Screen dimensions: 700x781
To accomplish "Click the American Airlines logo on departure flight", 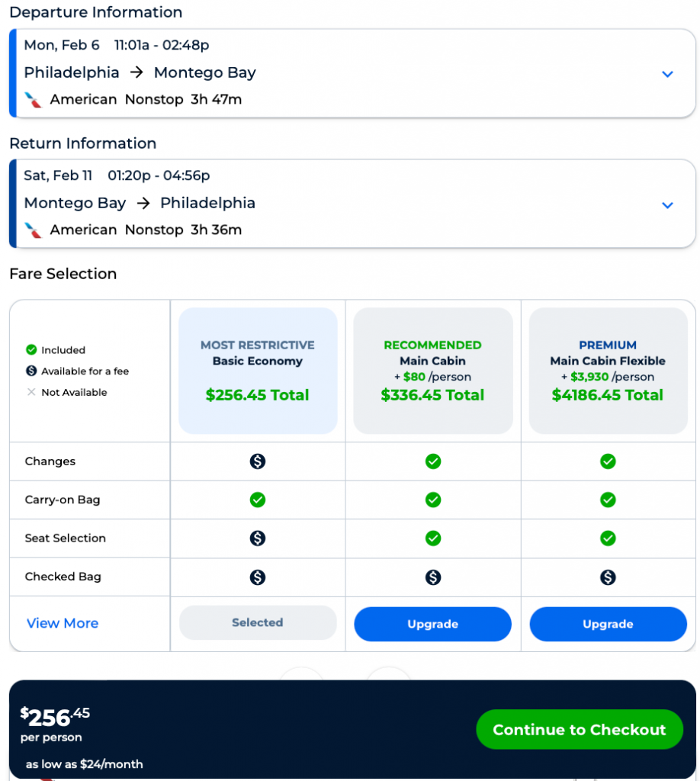I will click(x=33, y=100).
